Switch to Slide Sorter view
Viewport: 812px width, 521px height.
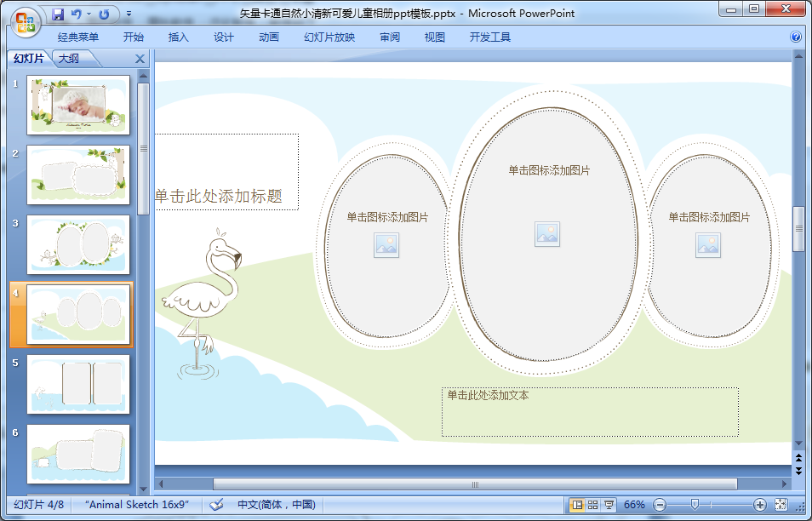tap(593, 505)
